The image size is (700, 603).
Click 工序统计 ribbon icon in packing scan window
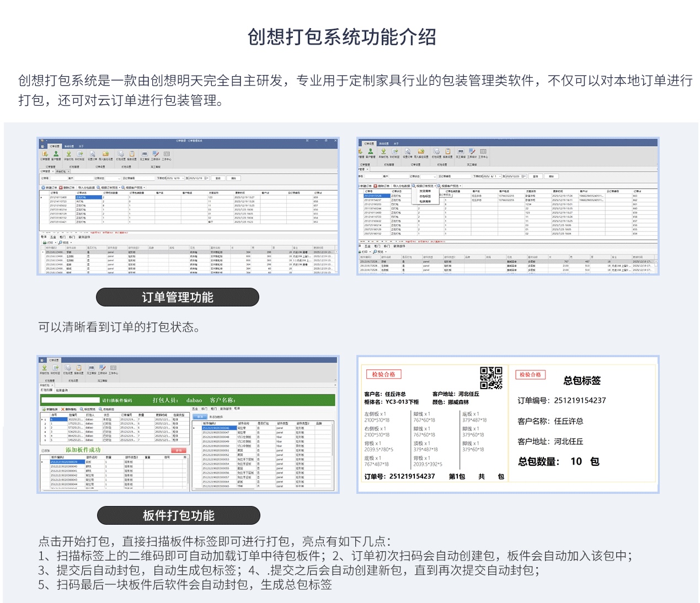103,368
